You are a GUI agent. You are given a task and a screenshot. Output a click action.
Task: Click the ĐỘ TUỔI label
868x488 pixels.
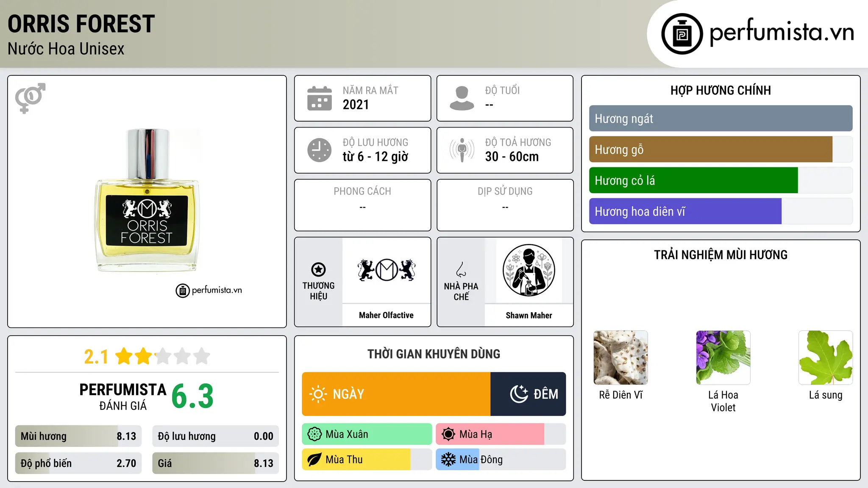click(502, 90)
